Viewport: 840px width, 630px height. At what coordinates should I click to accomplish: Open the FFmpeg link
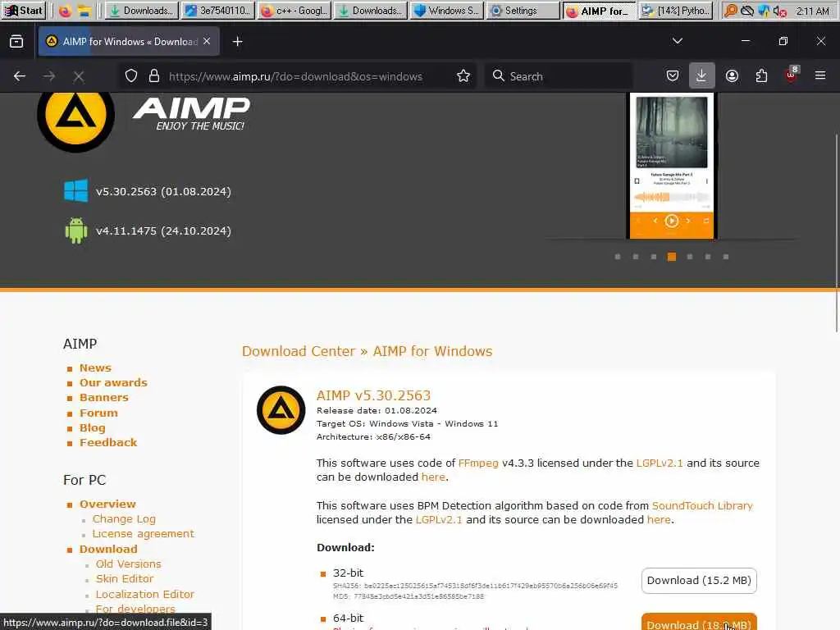tap(478, 463)
